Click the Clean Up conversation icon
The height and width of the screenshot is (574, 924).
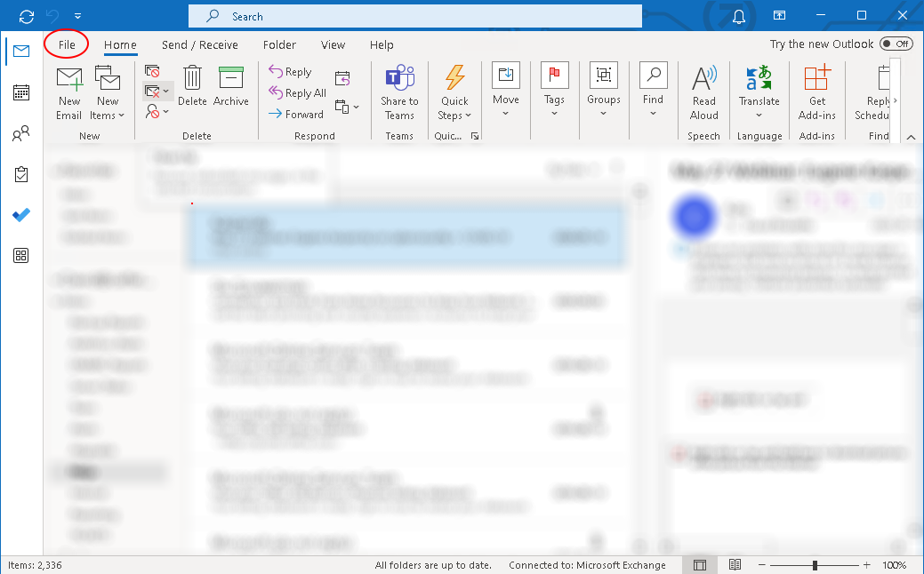152,92
